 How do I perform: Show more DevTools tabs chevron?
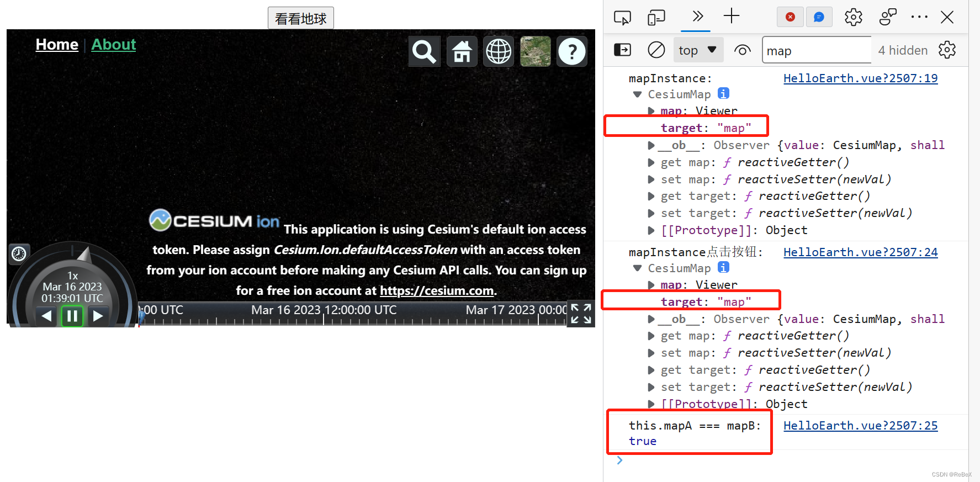click(x=698, y=16)
